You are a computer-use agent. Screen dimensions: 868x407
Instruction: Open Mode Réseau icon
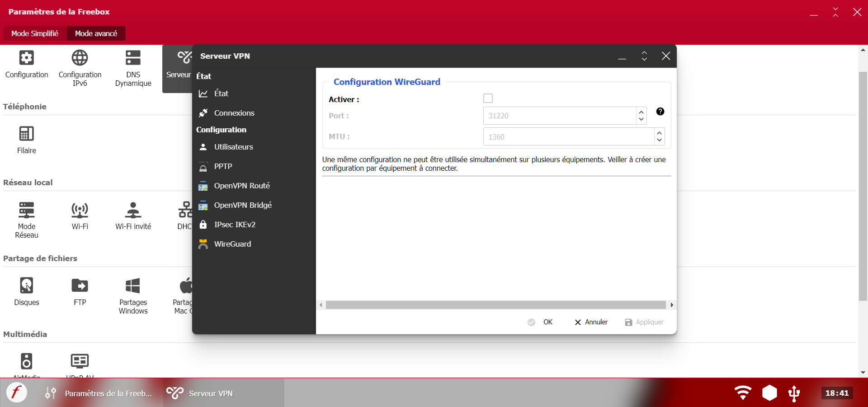tap(27, 210)
